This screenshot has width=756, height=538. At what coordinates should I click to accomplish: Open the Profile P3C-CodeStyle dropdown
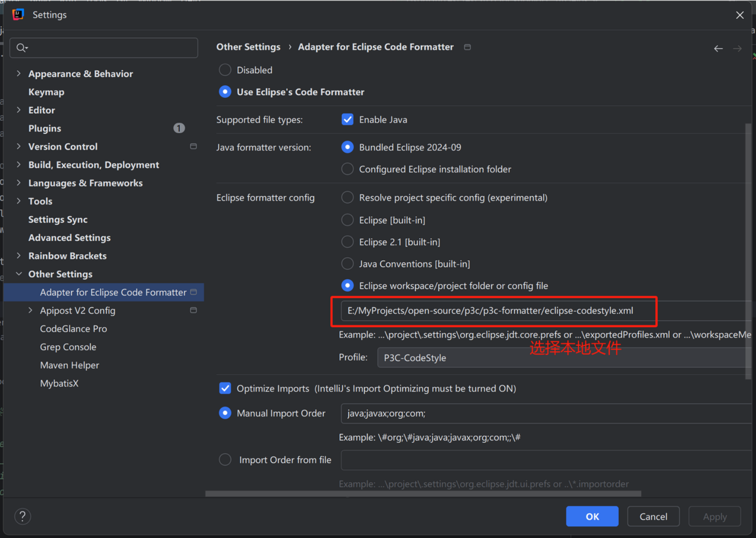(564, 358)
